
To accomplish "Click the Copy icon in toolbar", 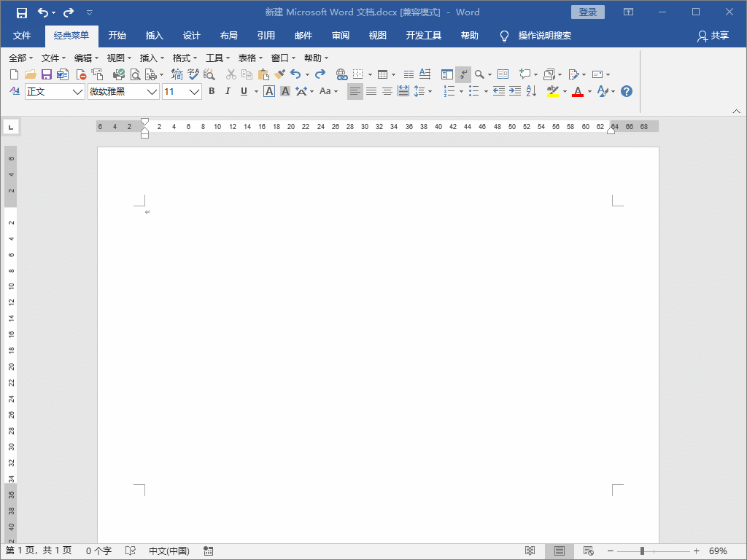I will 247,74.
